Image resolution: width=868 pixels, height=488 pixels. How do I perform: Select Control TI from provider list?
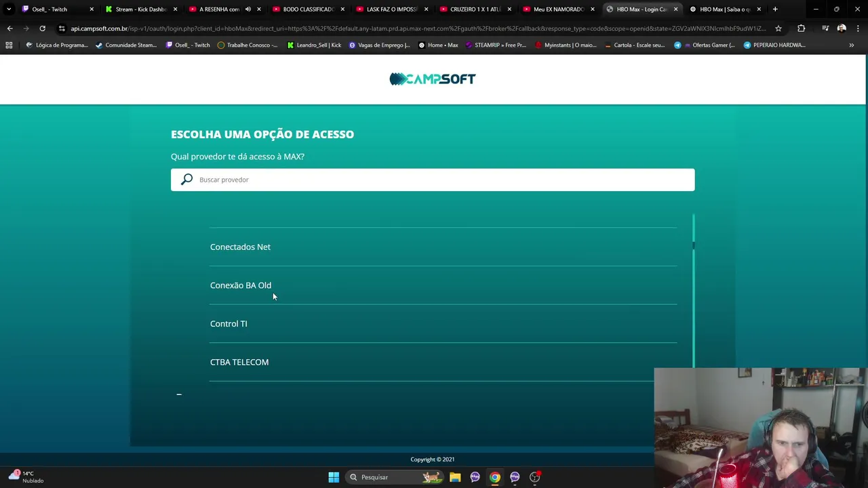tap(229, 324)
